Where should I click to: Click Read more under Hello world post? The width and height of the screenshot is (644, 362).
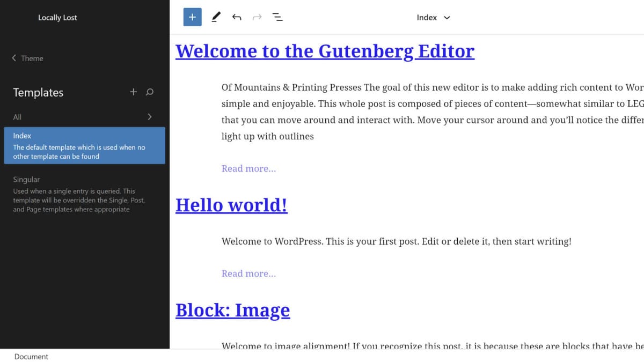[x=248, y=274]
